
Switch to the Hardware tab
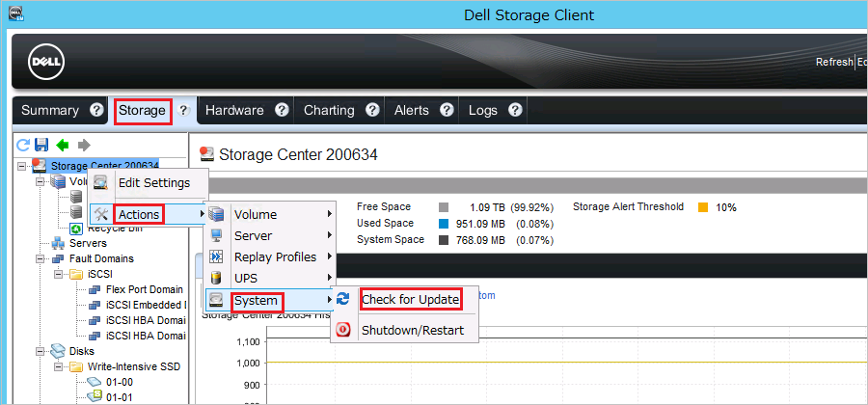(234, 110)
